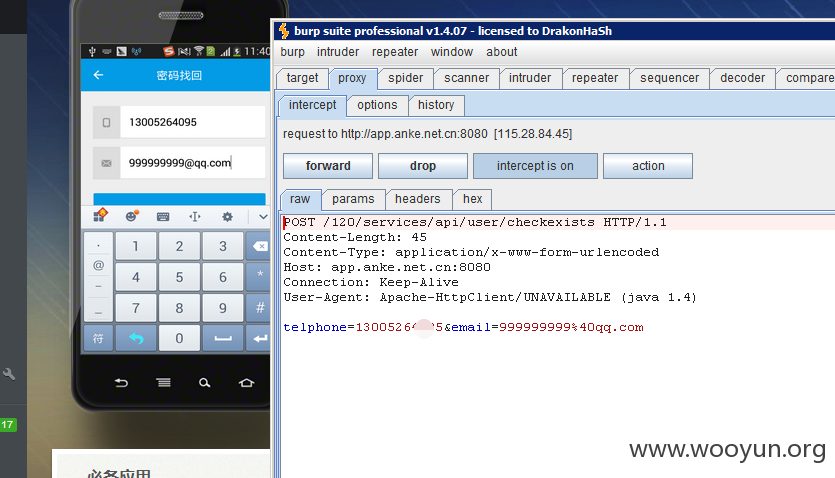The height and width of the screenshot is (478, 835).
Task: Show the headers view tab
Action: point(418,199)
